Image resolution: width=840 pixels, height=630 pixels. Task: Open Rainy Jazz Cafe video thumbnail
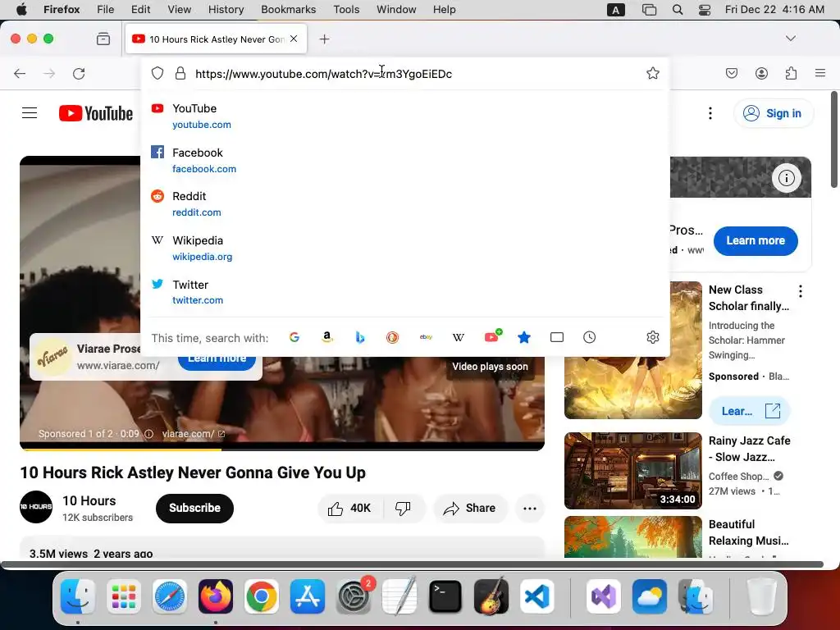tap(633, 470)
